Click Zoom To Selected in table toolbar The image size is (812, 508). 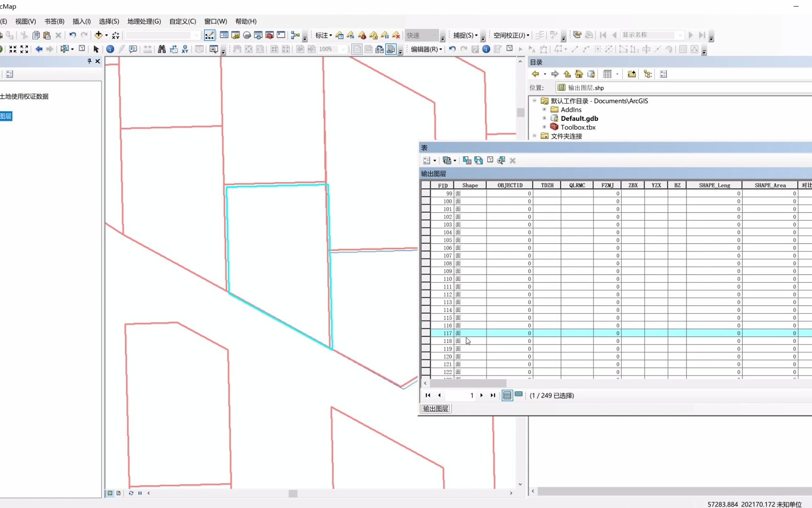(x=501, y=160)
